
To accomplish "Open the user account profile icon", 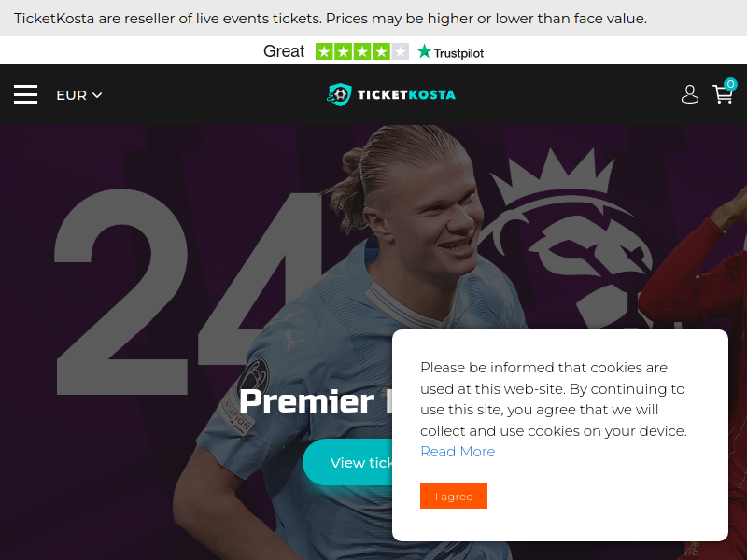I will (x=689, y=94).
